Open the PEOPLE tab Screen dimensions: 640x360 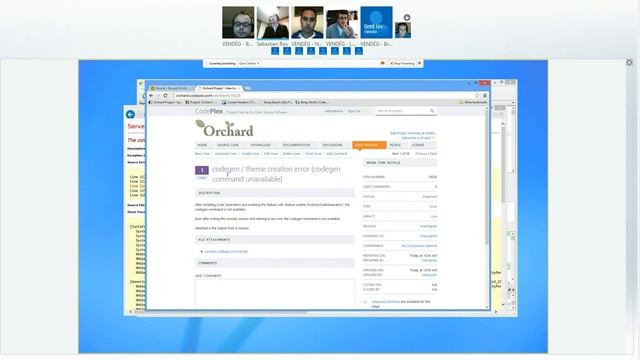[395, 145]
